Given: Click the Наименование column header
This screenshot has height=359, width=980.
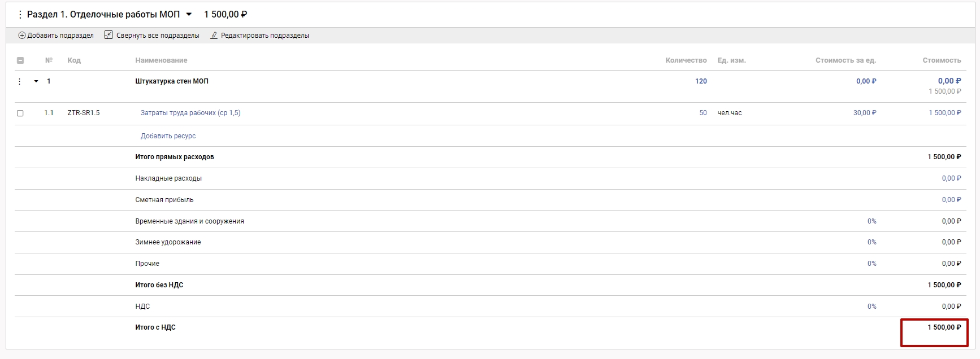Looking at the screenshot, I should click(161, 60).
